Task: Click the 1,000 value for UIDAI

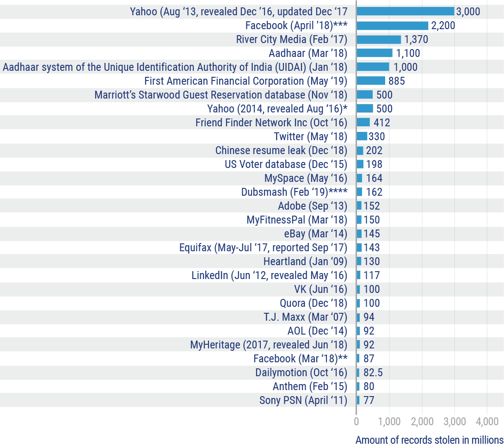Action: point(406,67)
